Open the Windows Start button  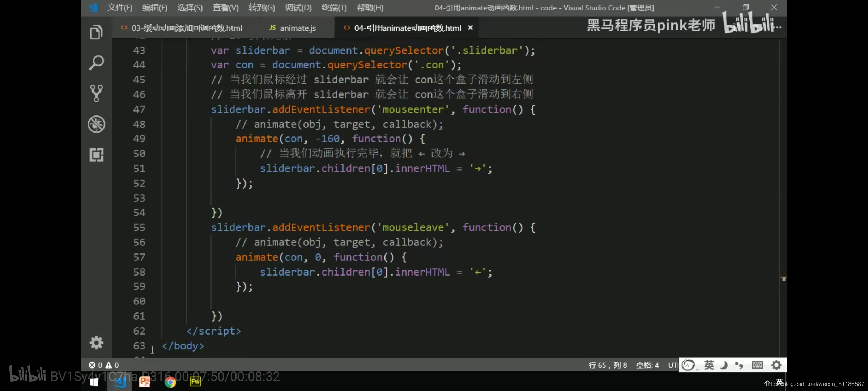94,382
